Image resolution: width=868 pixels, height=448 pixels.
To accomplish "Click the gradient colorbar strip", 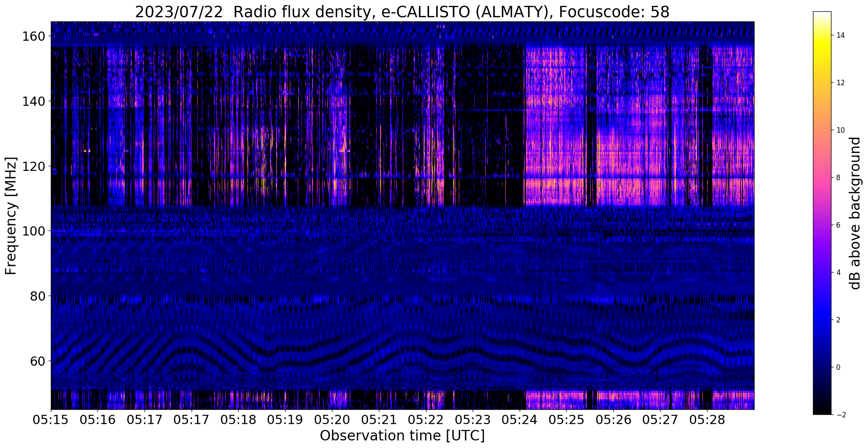I will [822, 213].
